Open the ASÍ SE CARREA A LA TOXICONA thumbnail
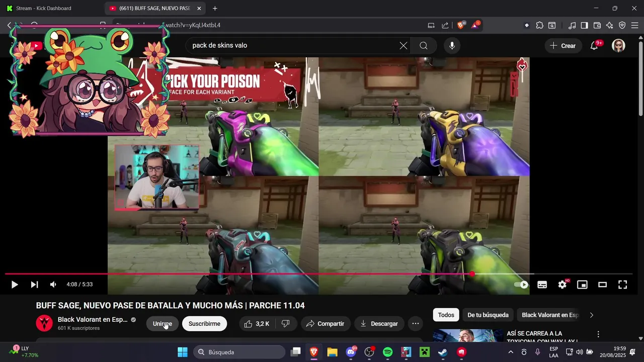 pos(468,336)
